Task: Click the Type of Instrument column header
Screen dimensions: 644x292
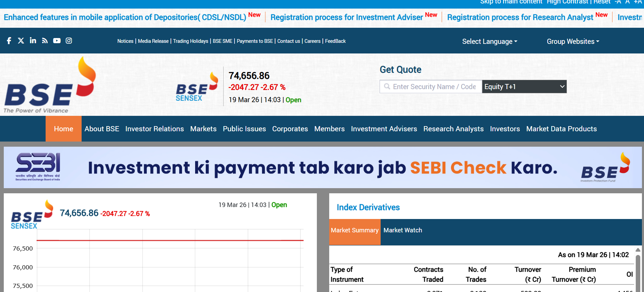Action: point(347,275)
